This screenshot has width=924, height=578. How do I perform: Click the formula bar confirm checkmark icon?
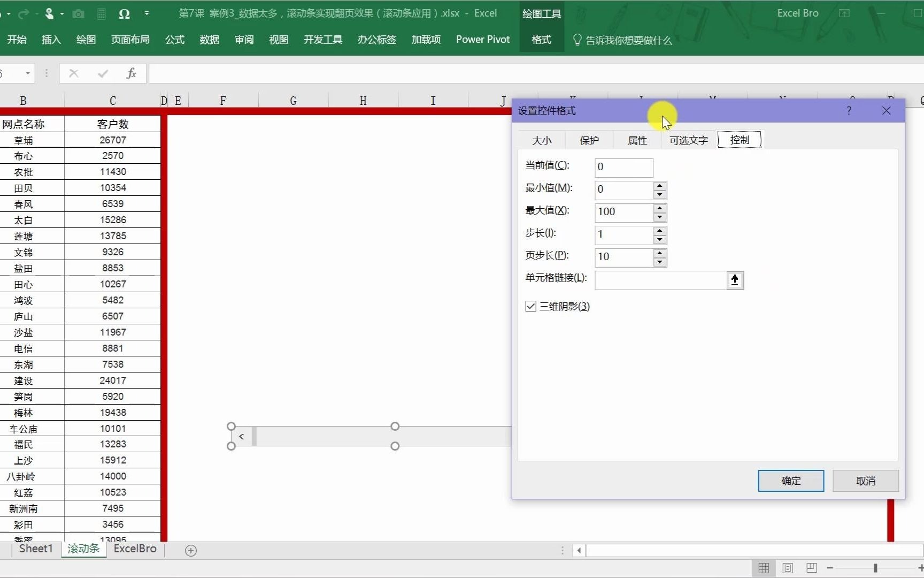point(103,73)
